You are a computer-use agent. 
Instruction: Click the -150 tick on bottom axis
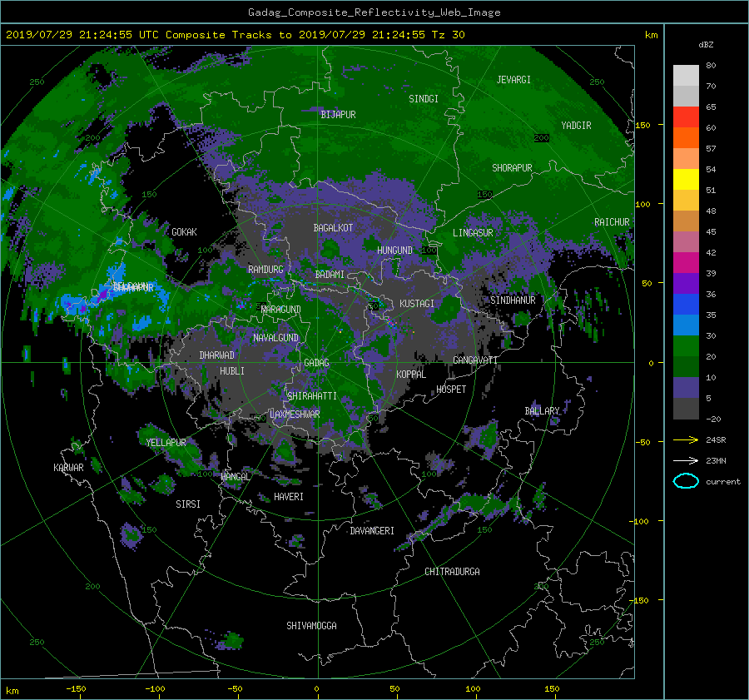coord(76,689)
